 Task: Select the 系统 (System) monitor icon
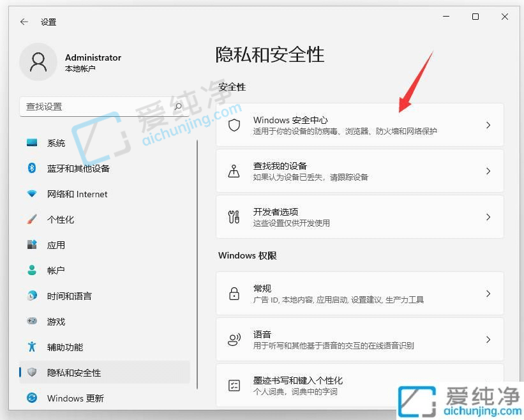tap(29, 143)
